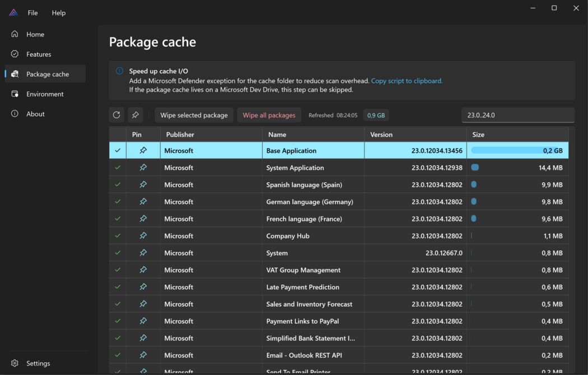Pin the Email - Outlook REST API package
The height and width of the screenshot is (375, 588).
pyautogui.click(x=143, y=355)
